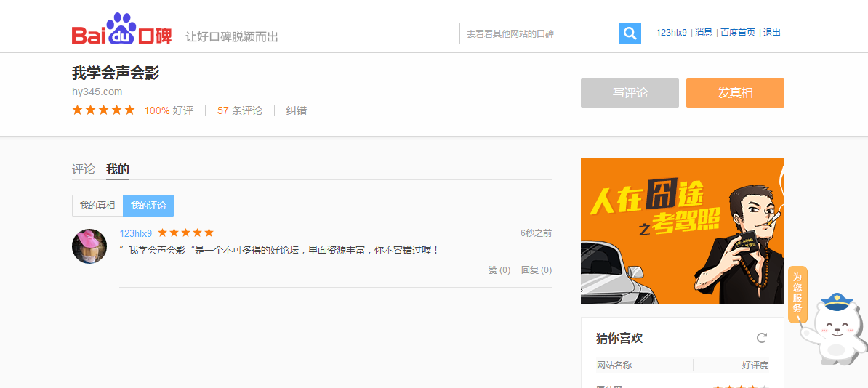Open the 人在囧途之考驾照 banner ad
This screenshot has height=388, width=868.
coord(682,231)
